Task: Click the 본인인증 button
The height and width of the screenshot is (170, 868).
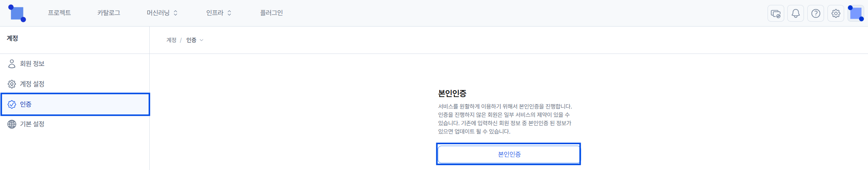Action: point(508,154)
